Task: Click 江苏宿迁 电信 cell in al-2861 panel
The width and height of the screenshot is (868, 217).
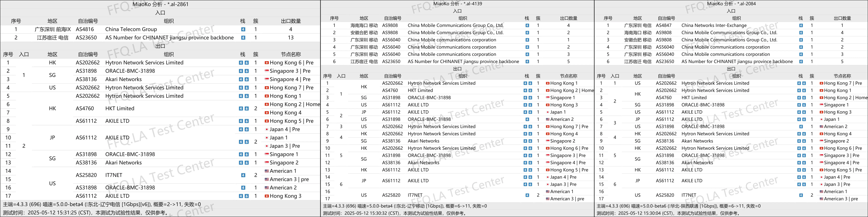Action: [x=53, y=38]
